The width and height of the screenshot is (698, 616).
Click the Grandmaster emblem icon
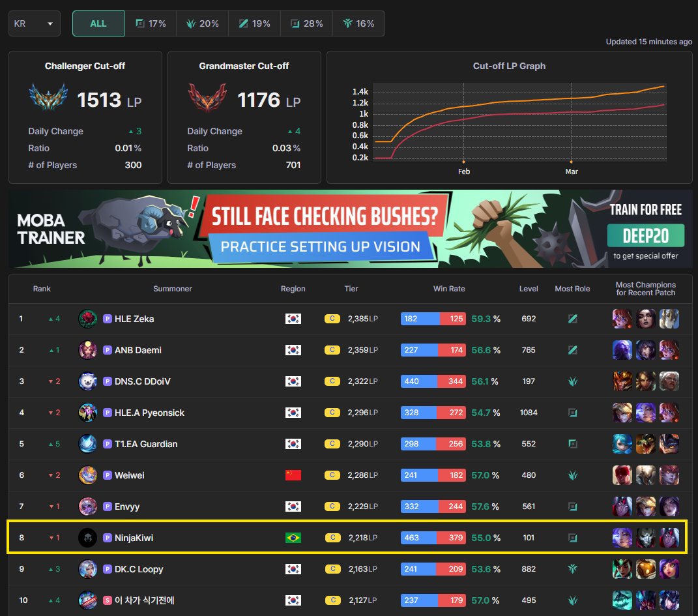coord(207,97)
